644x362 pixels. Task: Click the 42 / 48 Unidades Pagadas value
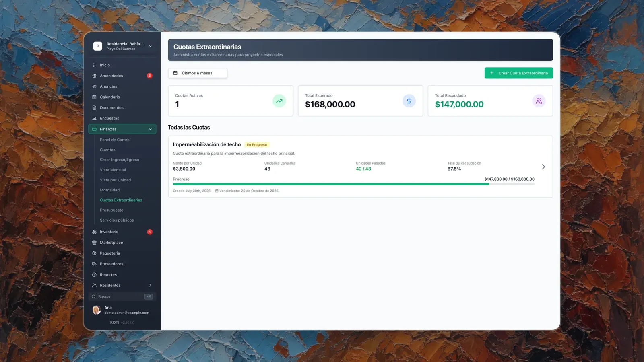coord(363,169)
